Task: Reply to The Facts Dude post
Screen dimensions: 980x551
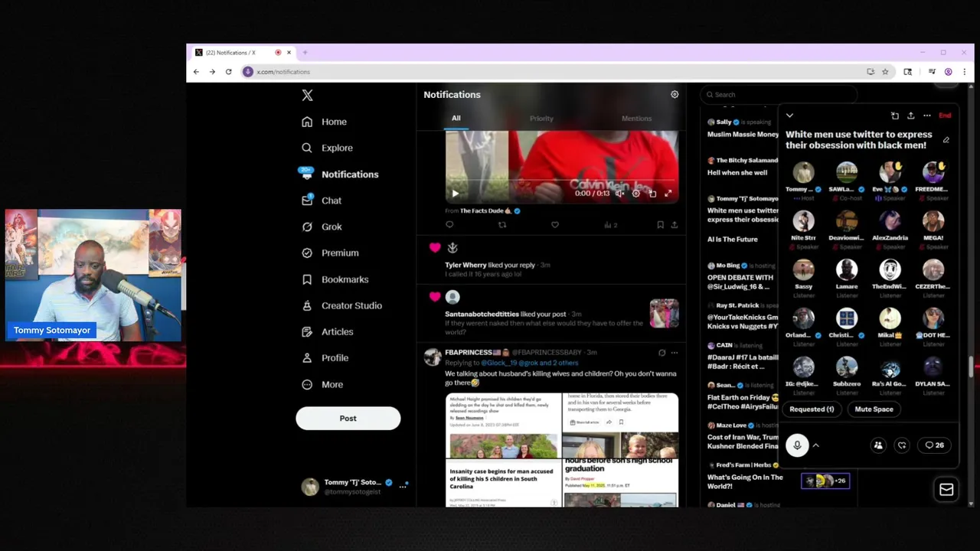Action: (449, 225)
